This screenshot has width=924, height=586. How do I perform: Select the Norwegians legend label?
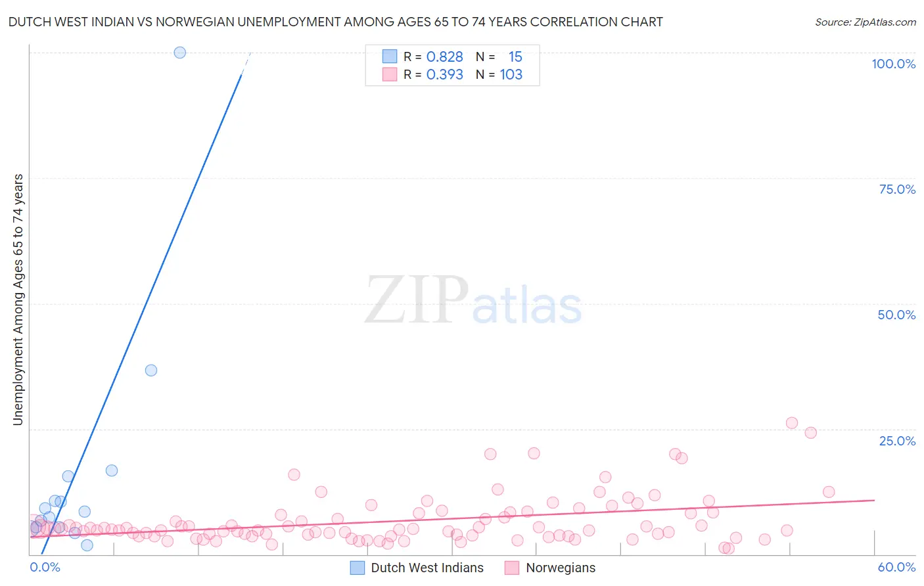561,568
